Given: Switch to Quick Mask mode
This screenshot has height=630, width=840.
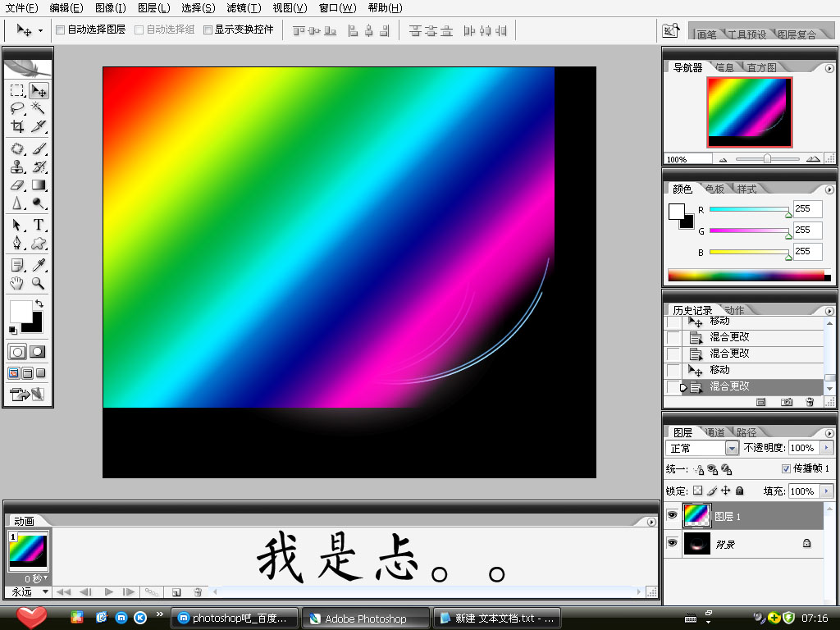Looking at the screenshot, I should [38, 352].
